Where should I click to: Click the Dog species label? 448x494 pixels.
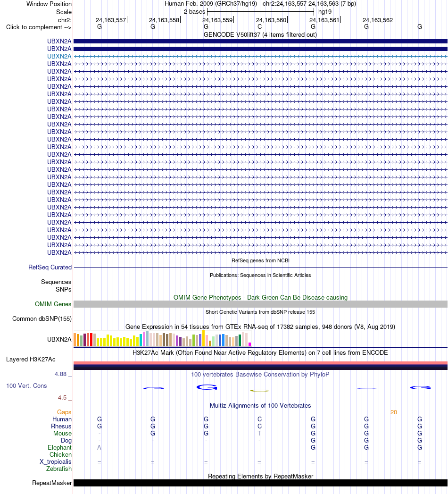[66, 440]
